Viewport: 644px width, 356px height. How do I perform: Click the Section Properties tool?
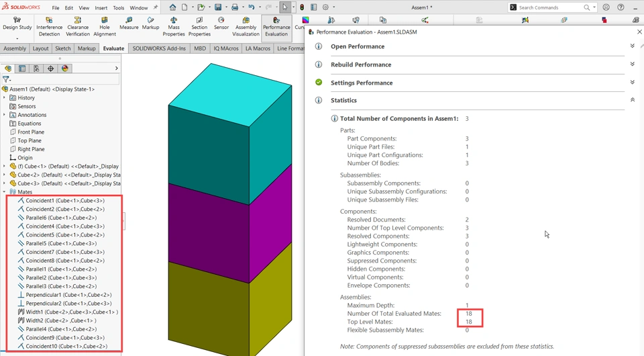click(199, 26)
